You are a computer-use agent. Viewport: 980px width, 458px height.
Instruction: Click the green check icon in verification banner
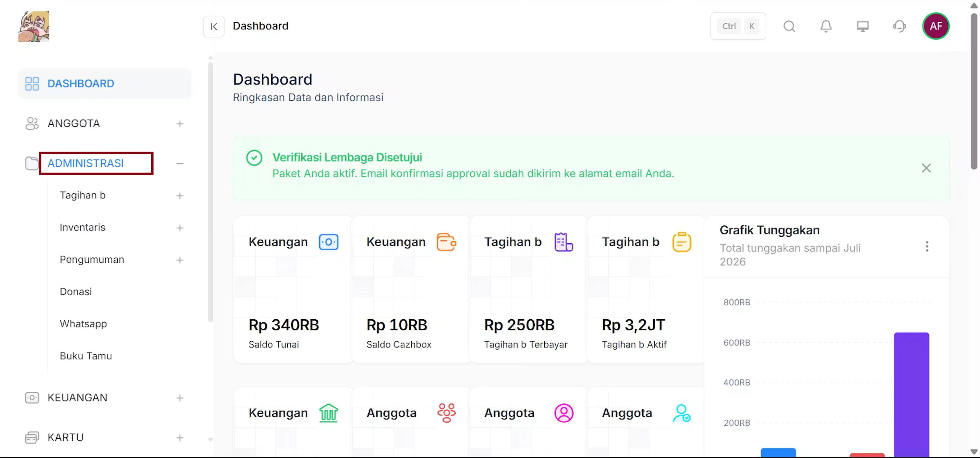click(254, 158)
